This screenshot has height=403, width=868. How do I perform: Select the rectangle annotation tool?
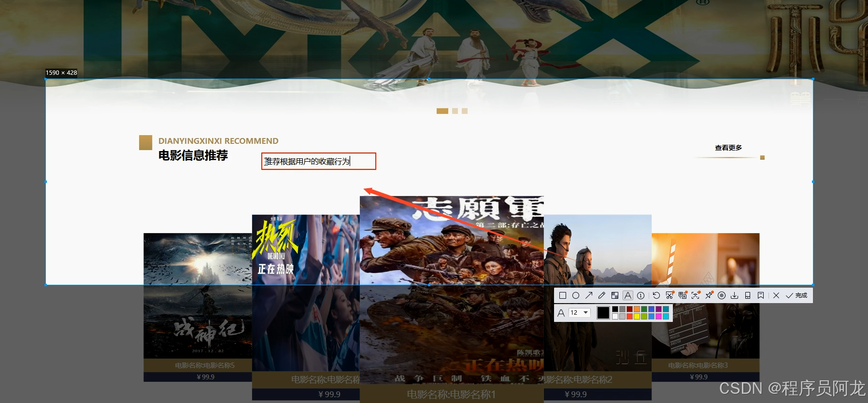(563, 295)
